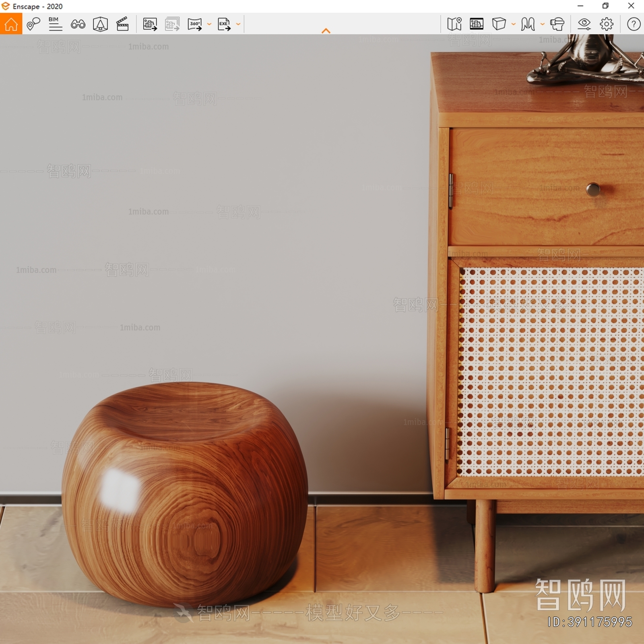
Task: Open the navigation mode dropdown arrow
Action: 543,24
